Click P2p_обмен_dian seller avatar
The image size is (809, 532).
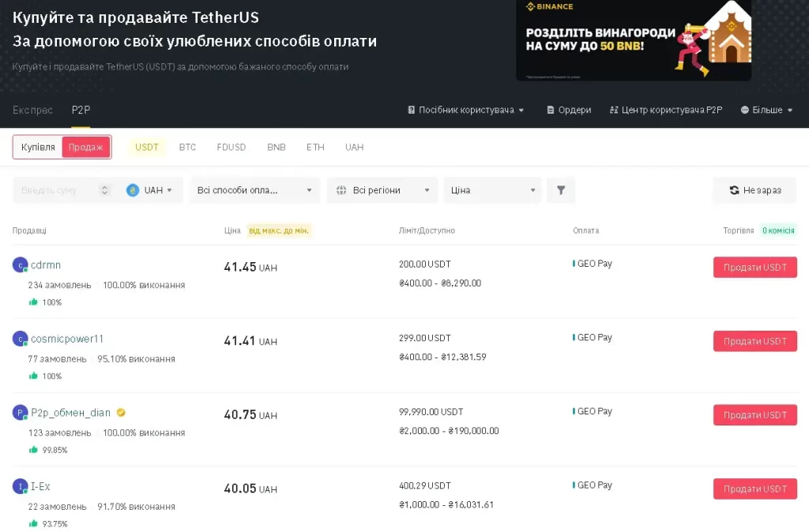(x=20, y=412)
